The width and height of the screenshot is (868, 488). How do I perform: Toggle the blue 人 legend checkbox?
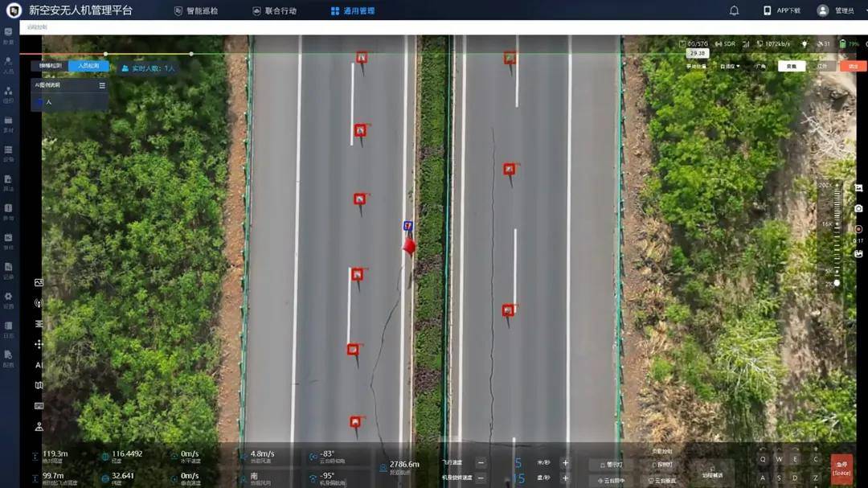pos(38,102)
